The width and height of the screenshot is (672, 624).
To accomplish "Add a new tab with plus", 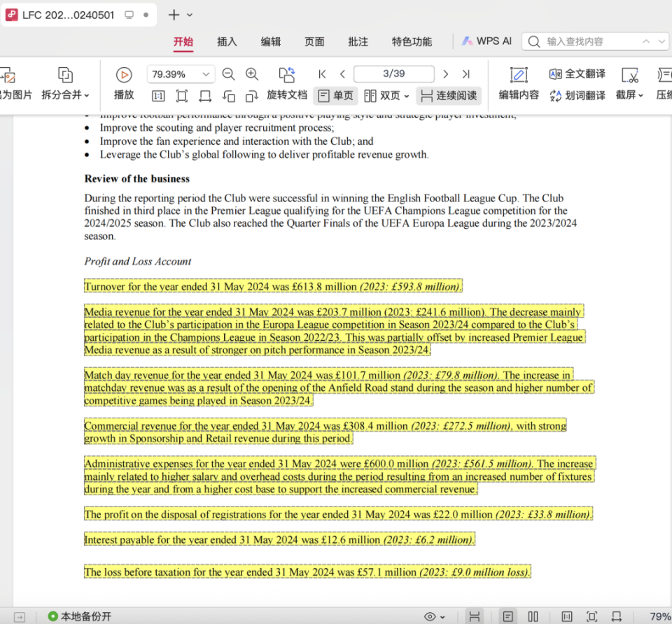I will tap(174, 15).
